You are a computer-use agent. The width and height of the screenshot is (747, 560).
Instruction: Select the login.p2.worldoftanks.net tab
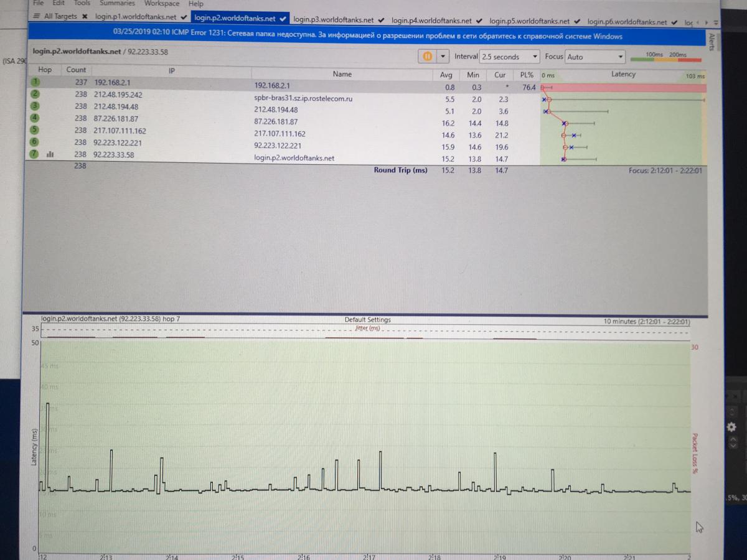[240, 18]
